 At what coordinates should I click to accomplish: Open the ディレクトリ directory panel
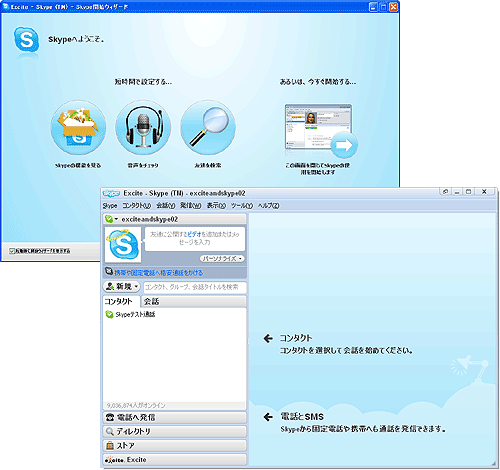pyautogui.click(x=175, y=431)
